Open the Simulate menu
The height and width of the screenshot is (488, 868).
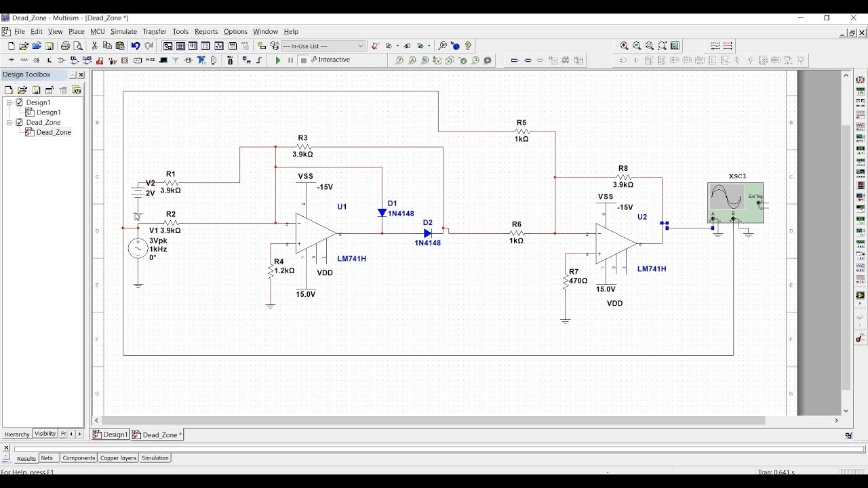tap(123, 31)
